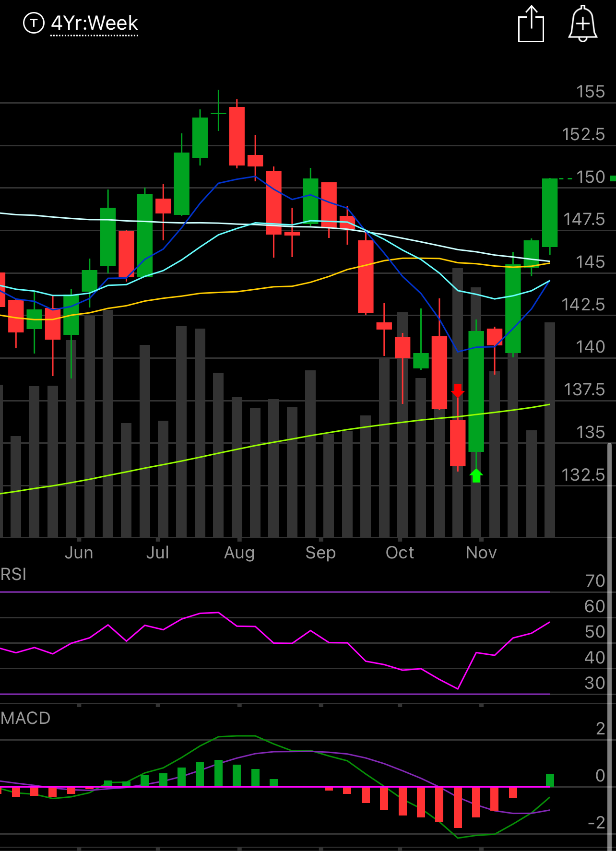Tap the MACD -2 scale label
The height and width of the screenshot is (851, 616).
[597, 823]
